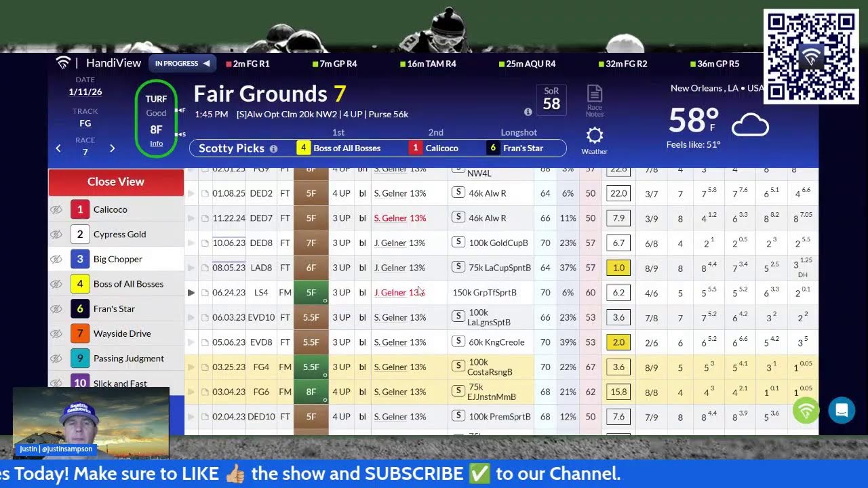Open the blue chat support bubble
The image size is (868, 488).
pos(842,410)
